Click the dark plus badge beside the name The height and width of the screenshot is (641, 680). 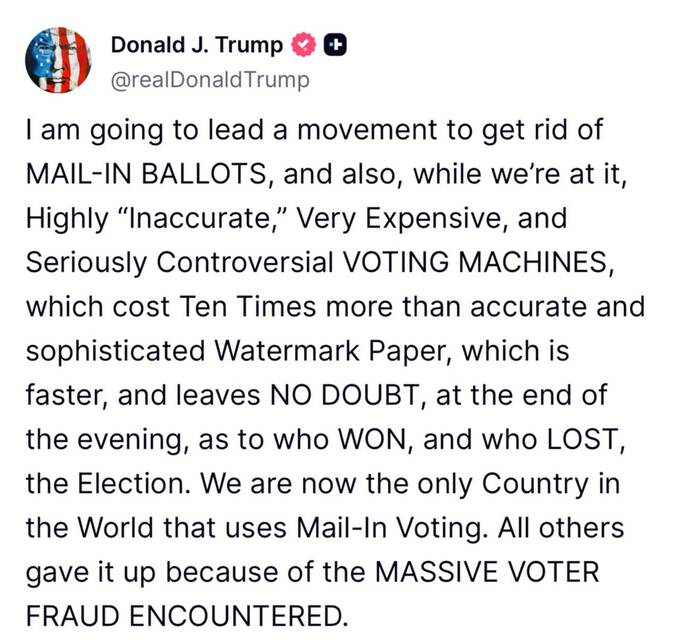click(335, 45)
